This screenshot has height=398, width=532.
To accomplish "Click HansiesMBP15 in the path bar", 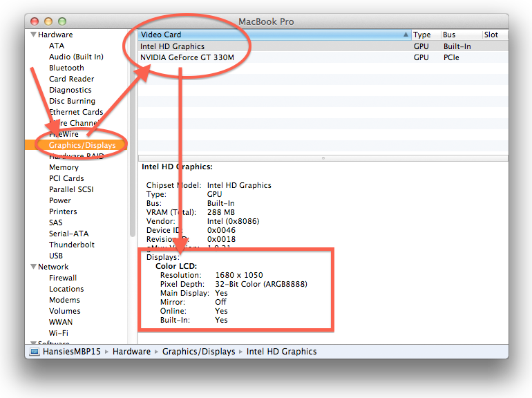I will tap(72, 352).
